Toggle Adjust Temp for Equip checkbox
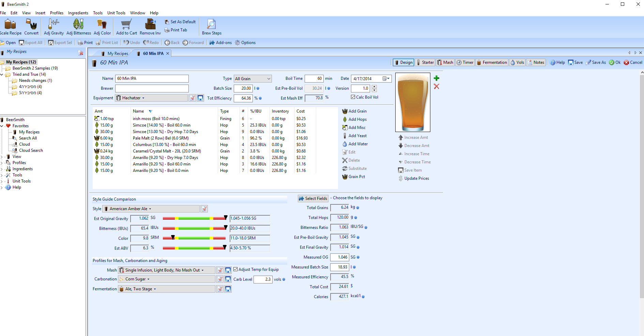This screenshot has height=336, width=644. click(235, 269)
